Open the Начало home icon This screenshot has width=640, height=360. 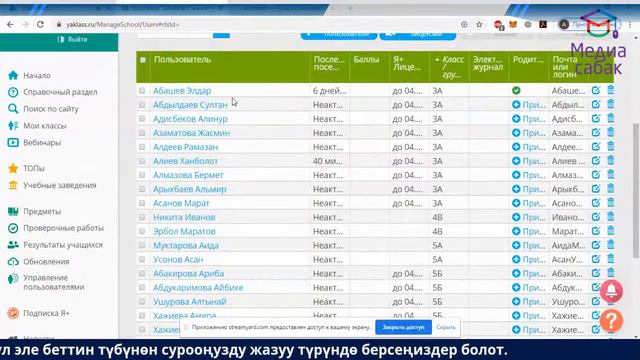pyautogui.click(x=13, y=76)
